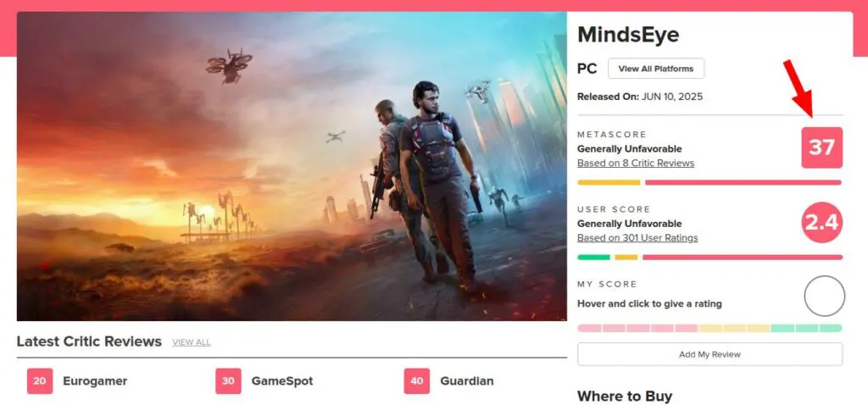
Task: Click the red portion of Metascore distribution bar
Action: (743, 182)
